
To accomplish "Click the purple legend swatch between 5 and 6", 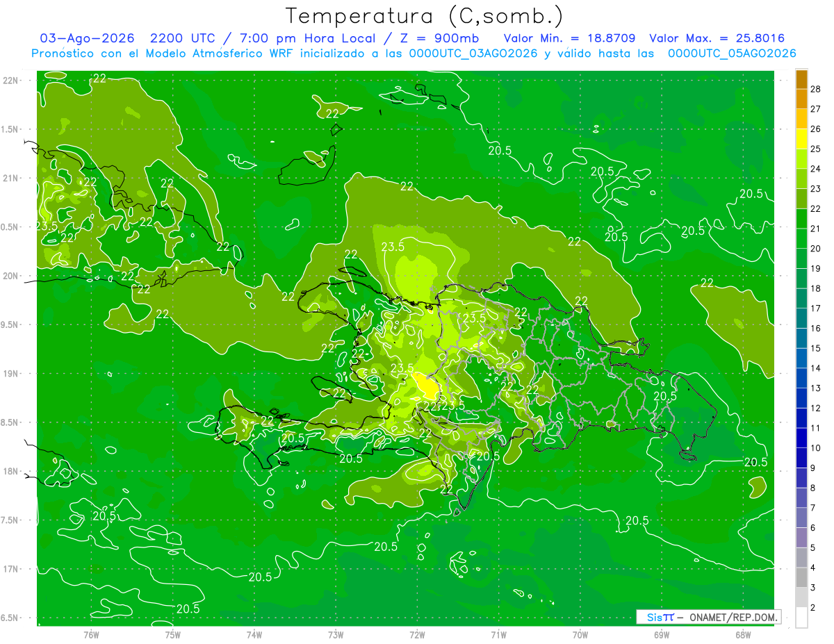I will click(801, 537).
